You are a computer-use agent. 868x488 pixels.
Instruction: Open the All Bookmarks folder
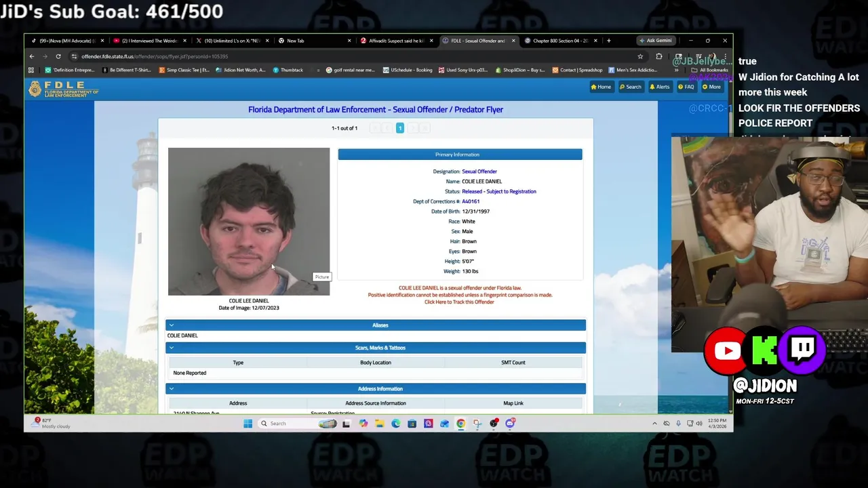(709, 70)
